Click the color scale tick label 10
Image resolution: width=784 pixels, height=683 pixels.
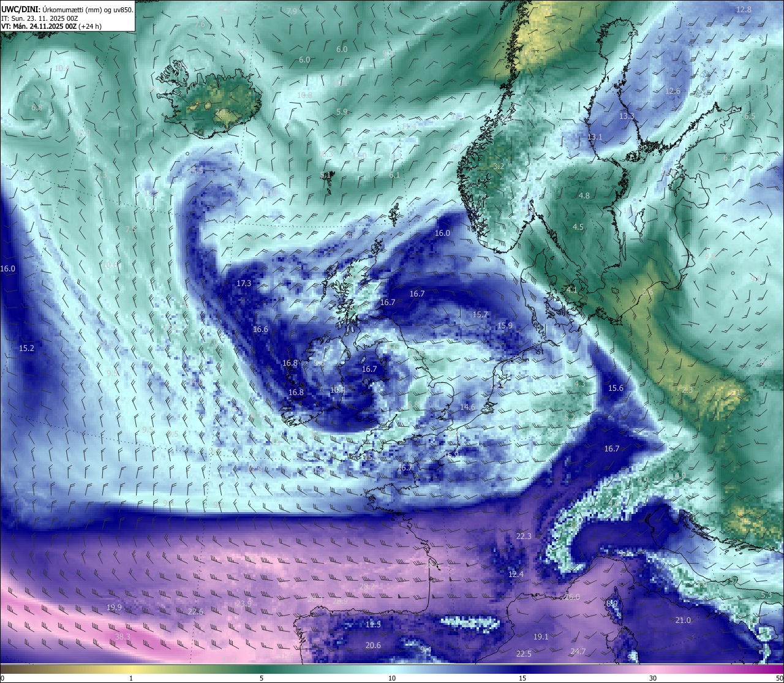[x=392, y=678]
